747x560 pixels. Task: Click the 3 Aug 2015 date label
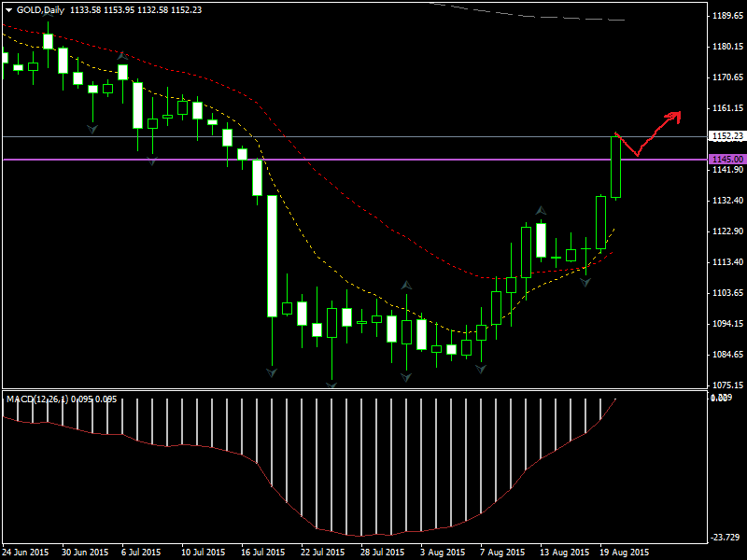[443, 553]
